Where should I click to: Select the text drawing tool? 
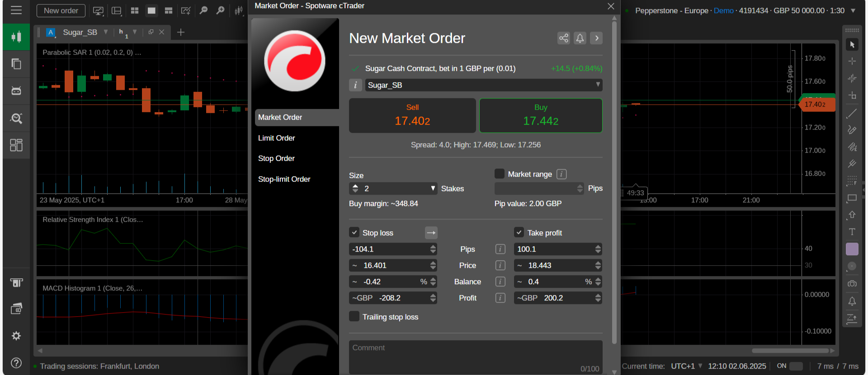tap(852, 232)
